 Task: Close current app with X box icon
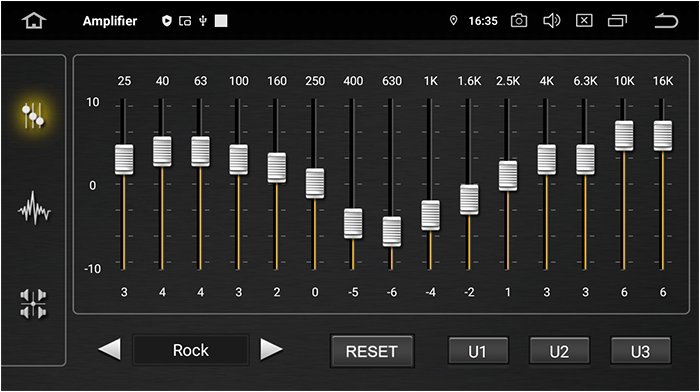tap(584, 21)
